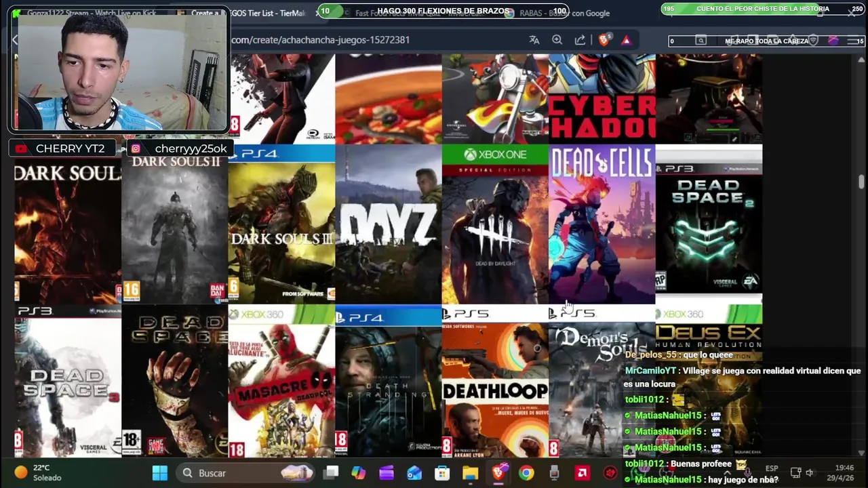
Task: Select the Death Stranding PS4 cover
Action: click(389, 381)
